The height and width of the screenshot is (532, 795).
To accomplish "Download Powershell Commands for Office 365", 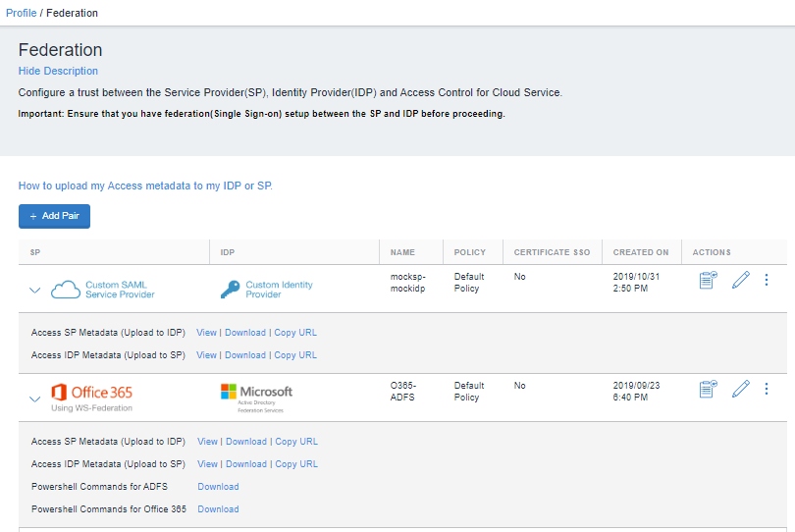I will [x=218, y=509].
